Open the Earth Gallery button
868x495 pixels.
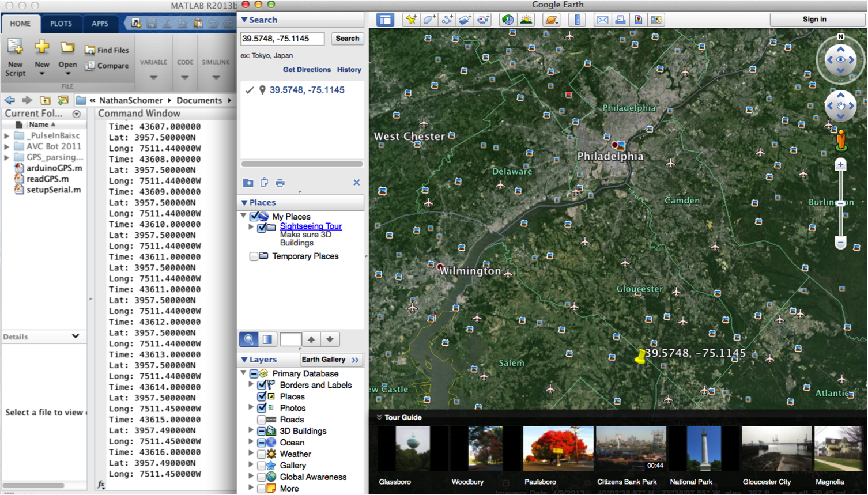point(331,360)
